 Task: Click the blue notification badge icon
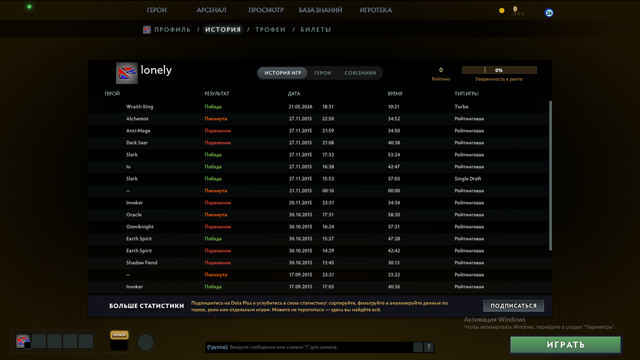click(549, 13)
